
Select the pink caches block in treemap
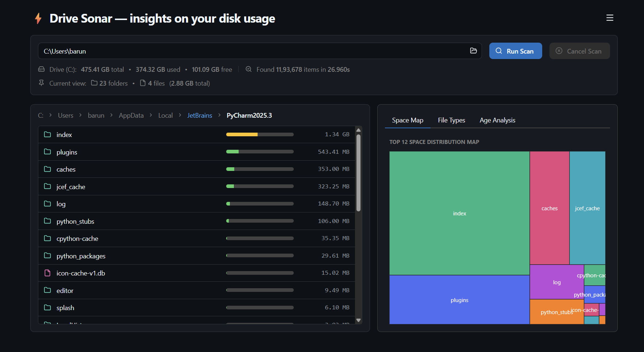click(549, 208)
